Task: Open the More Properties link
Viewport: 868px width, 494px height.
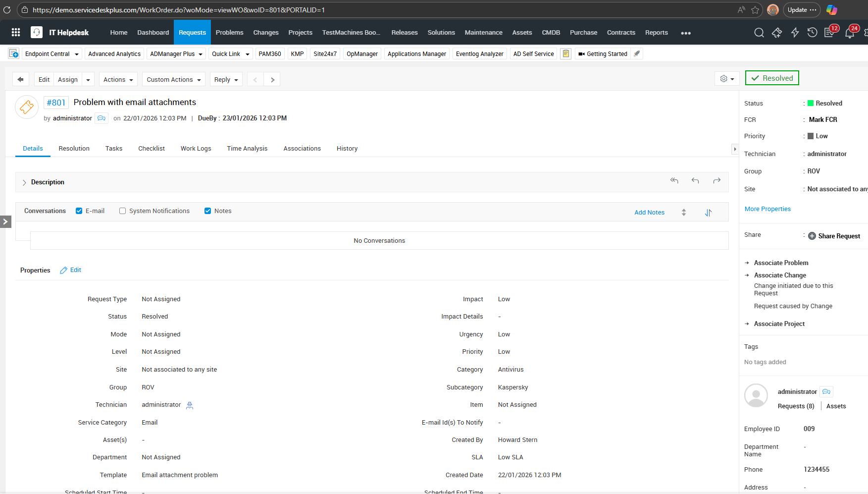Action: point(767,209)
